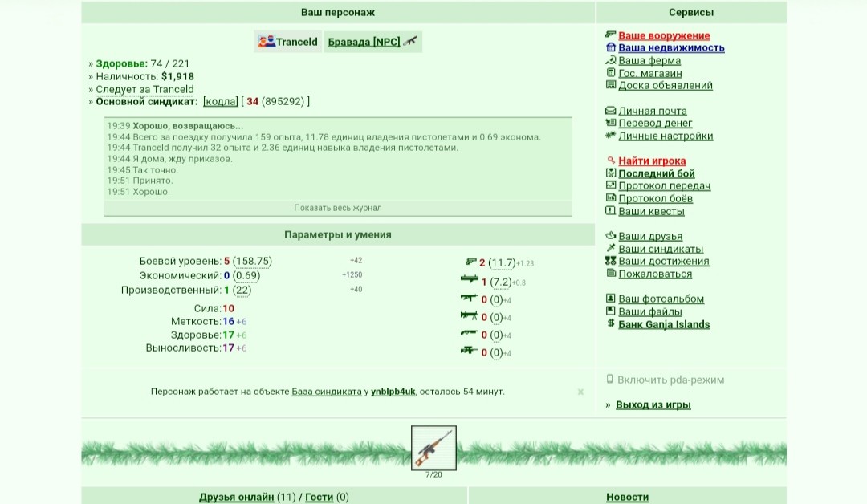Click the friends icon beside Ваши друзья

(x=610, y=235)
